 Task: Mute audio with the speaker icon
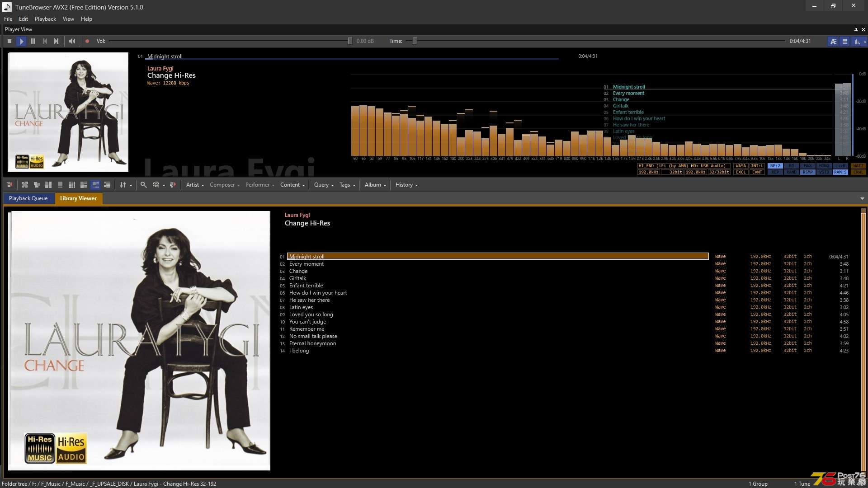tap(71, 41)
